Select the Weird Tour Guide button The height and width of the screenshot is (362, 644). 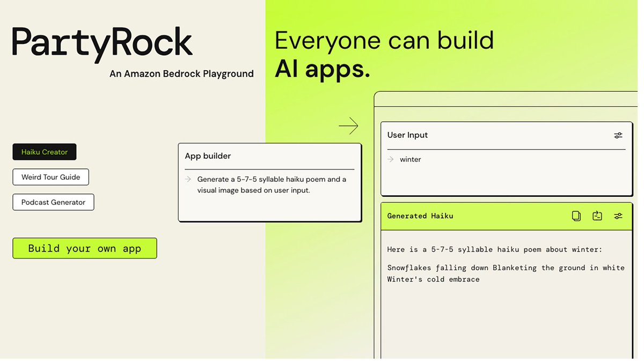pos(51,177)
